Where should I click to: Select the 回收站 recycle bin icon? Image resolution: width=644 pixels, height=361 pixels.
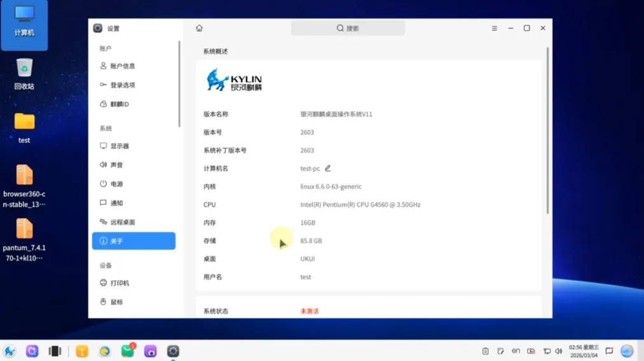pos(24,74)
